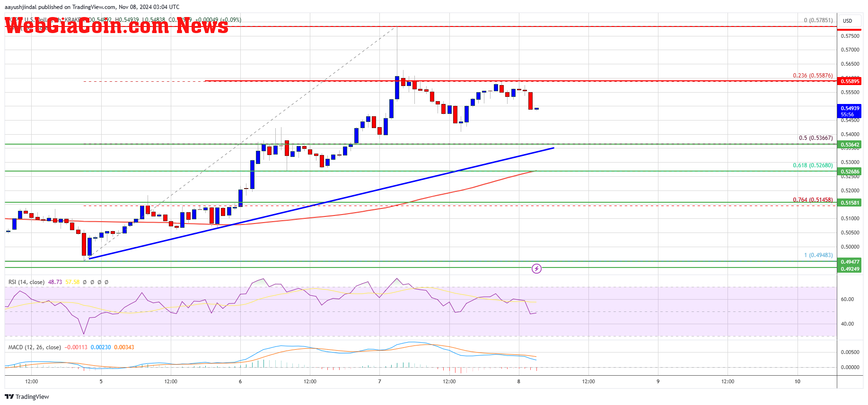This screenshot has width=868, height=405.
Task: Click the MACD signal value 0.00343
Action: [x=124, y=347]
